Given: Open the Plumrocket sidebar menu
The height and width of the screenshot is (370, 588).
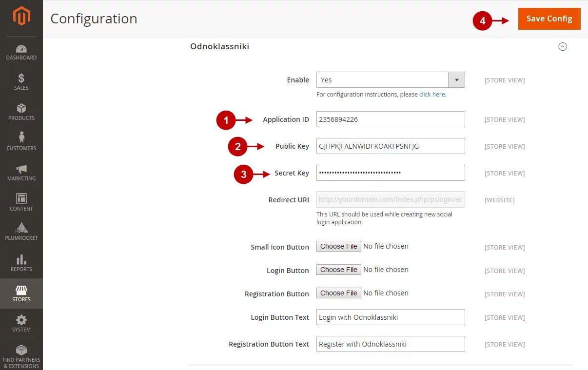Looking at the screenshot, I should coord(21,233).
